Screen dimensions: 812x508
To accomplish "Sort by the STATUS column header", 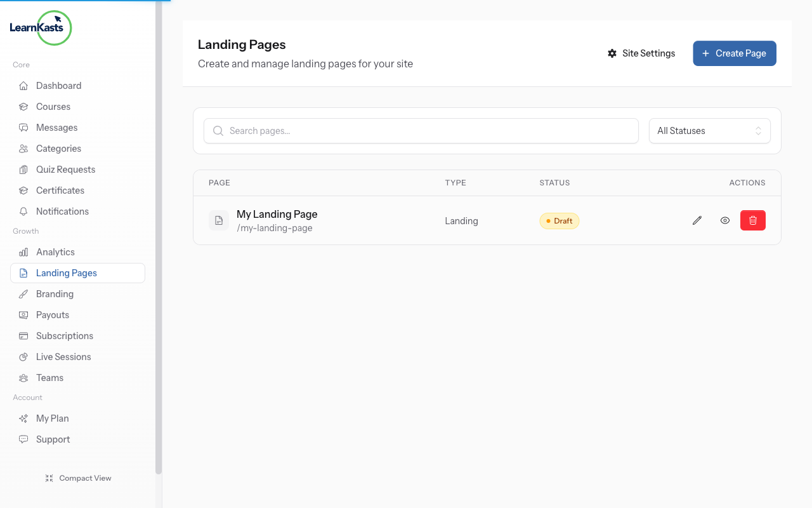I will coord(554,182).
